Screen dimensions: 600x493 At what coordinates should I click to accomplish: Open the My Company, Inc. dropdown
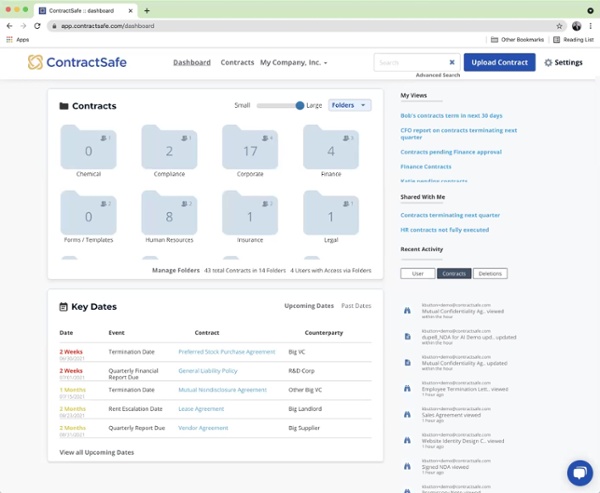tap(294, 62)
